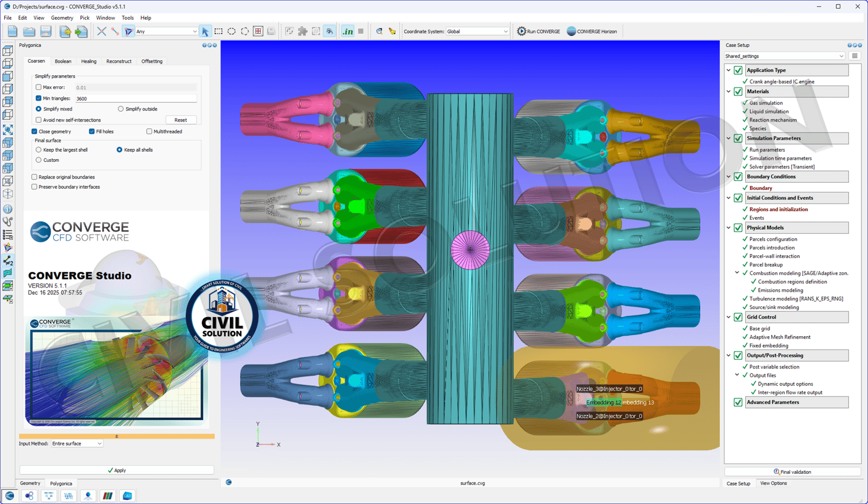Screen dimensions: 868x504
Task: Open the CAD module icon at bottom
Action: click(127, 496)
